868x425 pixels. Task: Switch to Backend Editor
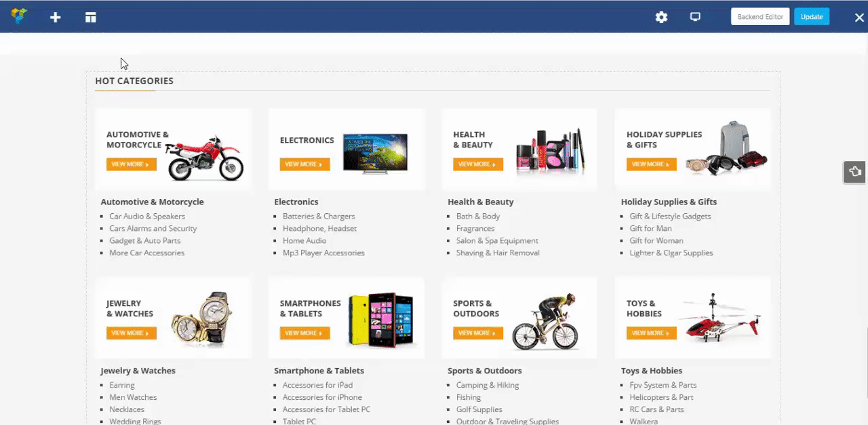click(760, 17)
